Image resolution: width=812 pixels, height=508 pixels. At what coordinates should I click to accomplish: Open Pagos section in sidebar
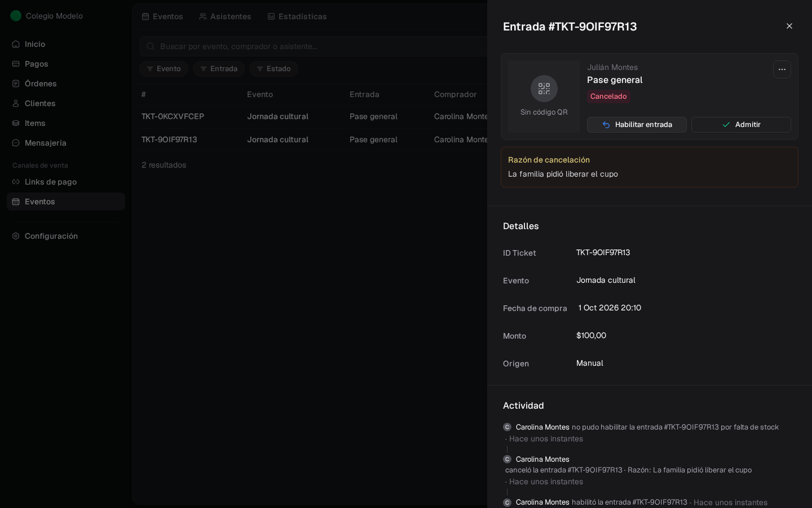pos(66,64)
